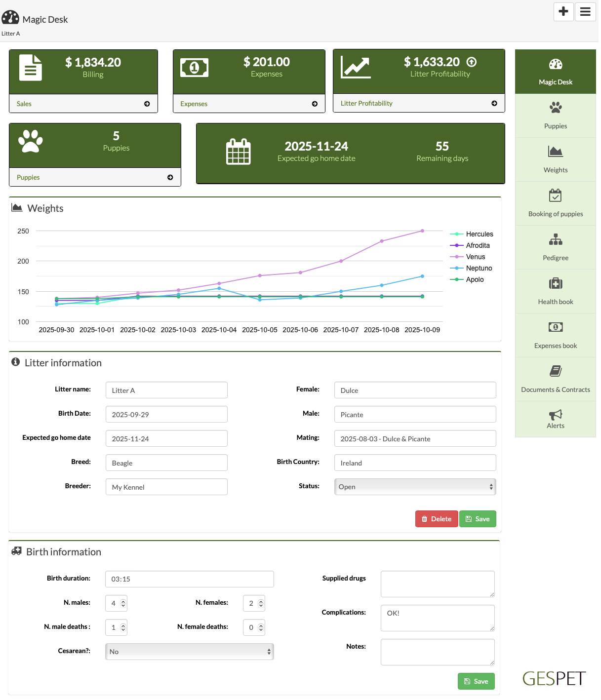Open the hamburger menu at top right
Screen dimensions: 601x700
click(585, 11)
